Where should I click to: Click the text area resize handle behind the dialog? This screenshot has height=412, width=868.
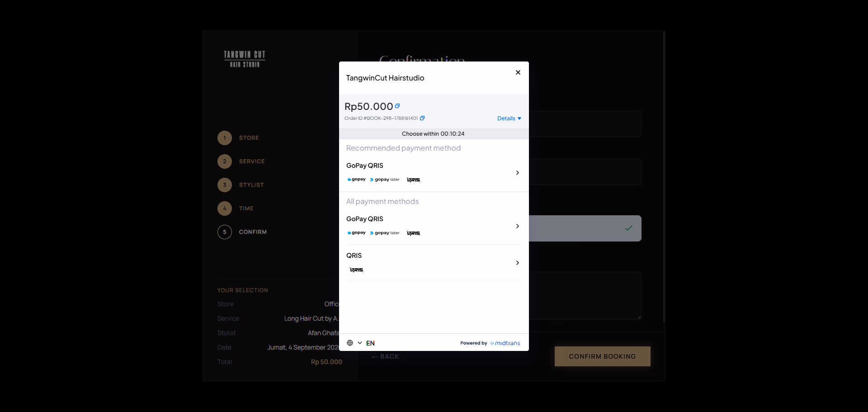[x=639, y=317]
